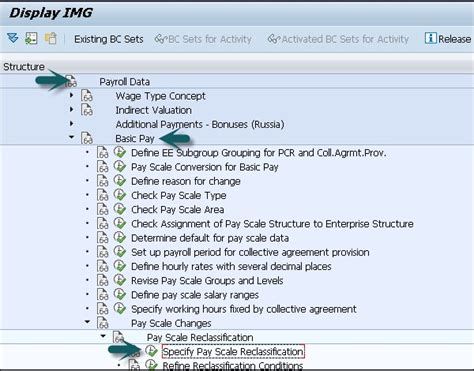Open documentation icon for Basic Pay

click(87, 138)
